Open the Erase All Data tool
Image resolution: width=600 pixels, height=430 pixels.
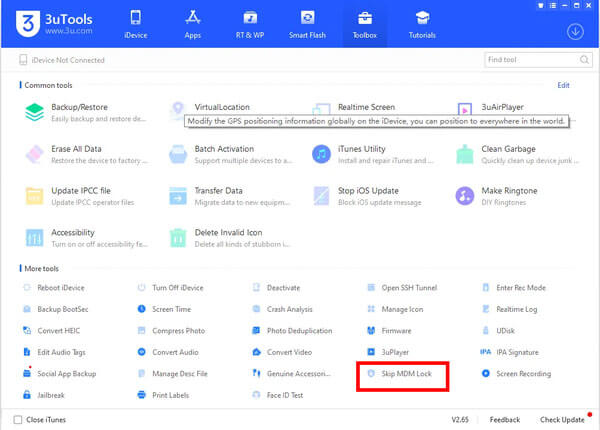[35, 153]
